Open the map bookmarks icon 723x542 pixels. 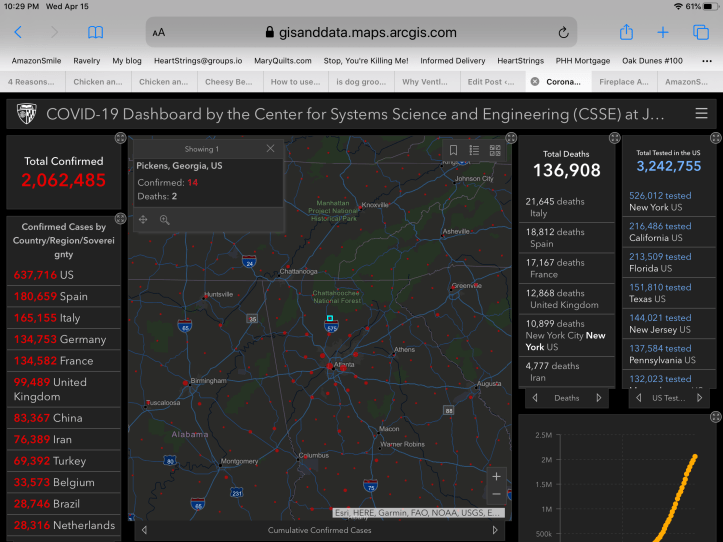tap(453, 150)
